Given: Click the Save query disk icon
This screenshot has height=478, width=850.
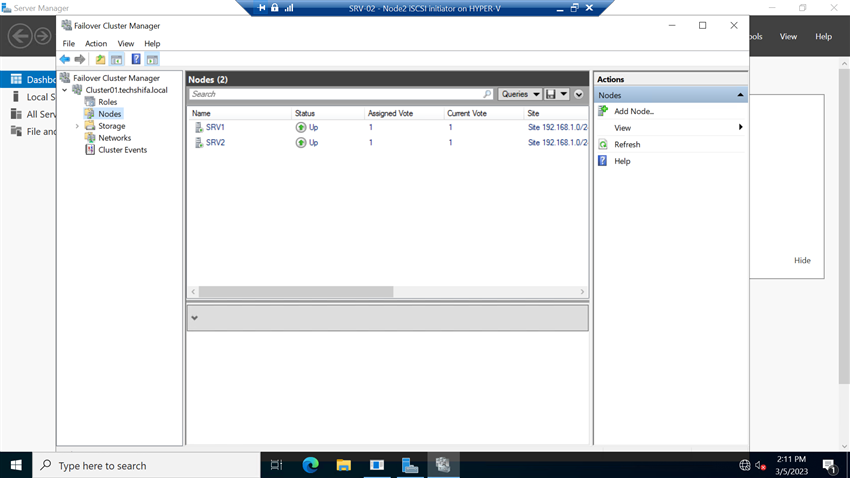Looking at the screenshot, I should pos(551,94).
